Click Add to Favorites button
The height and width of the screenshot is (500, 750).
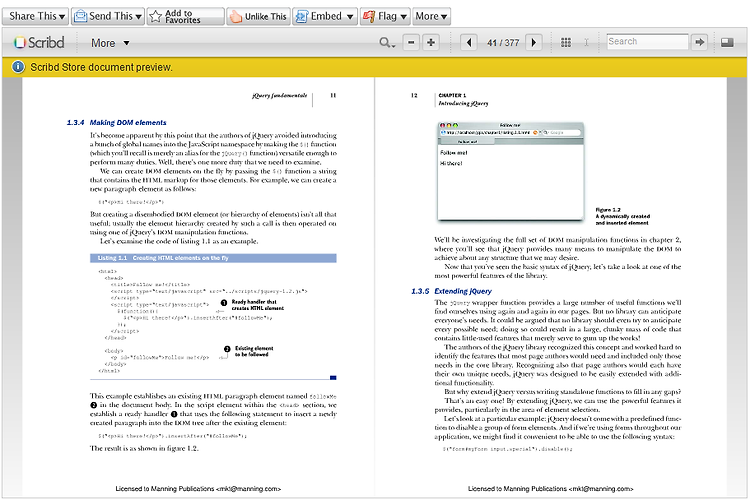[x=186, y=16]
